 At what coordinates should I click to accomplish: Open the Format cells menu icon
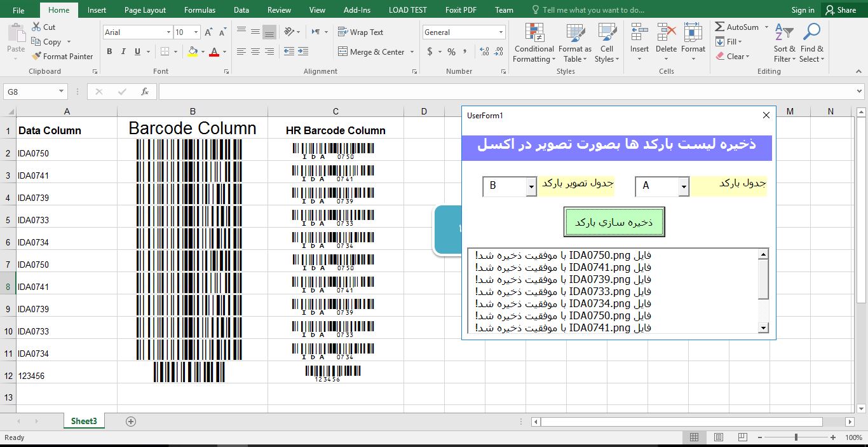pos(693,32)
